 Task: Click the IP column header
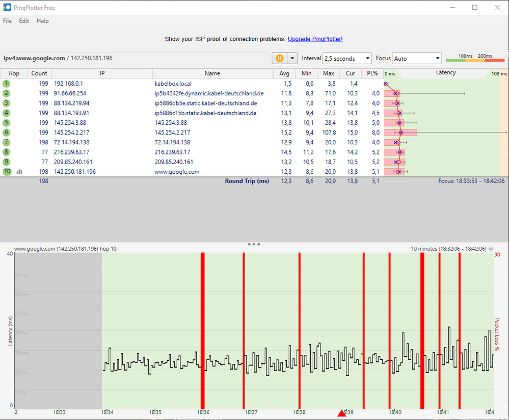click(x=102, y=73)
